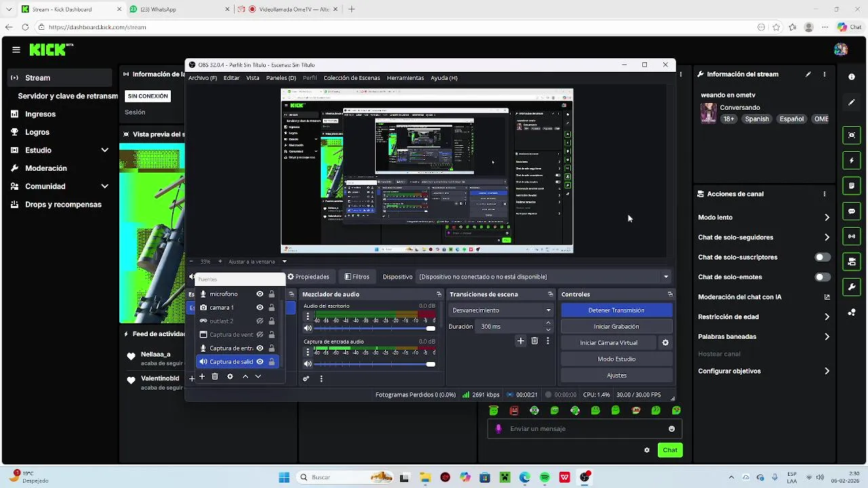
Task: Open Archivo menu in OBS
Action: pyautogui.click(x=203, y=78)
